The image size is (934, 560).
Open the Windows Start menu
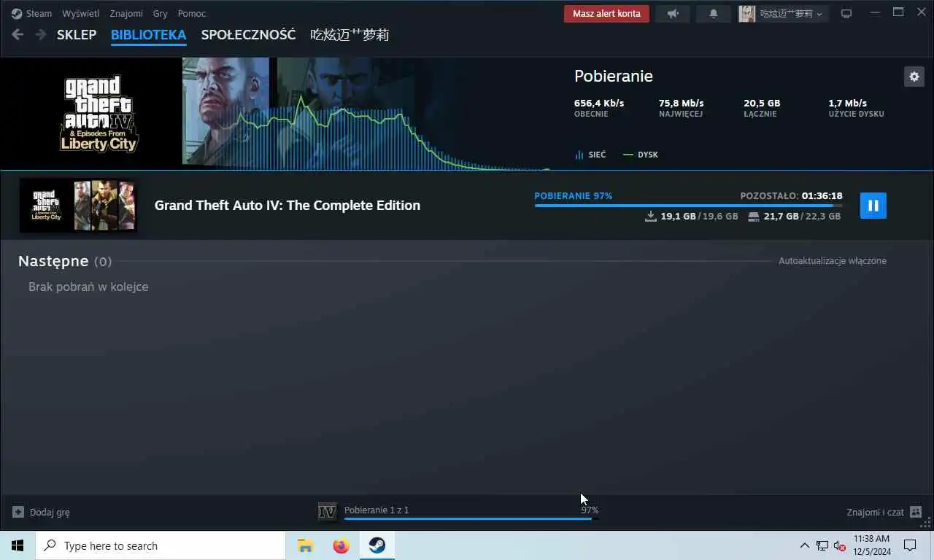pos(18,545)
